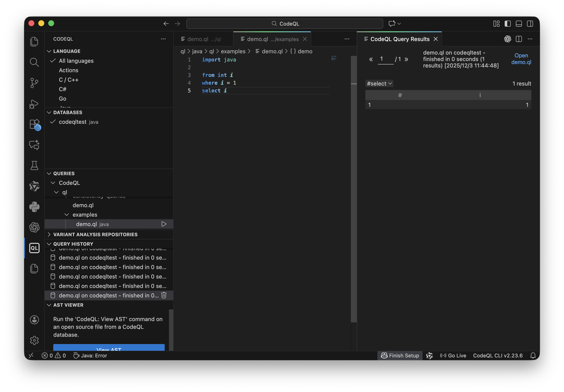This screenshot has width=564, height=392.
Task: Open the Python sidebar view
Action: (34, 207)
